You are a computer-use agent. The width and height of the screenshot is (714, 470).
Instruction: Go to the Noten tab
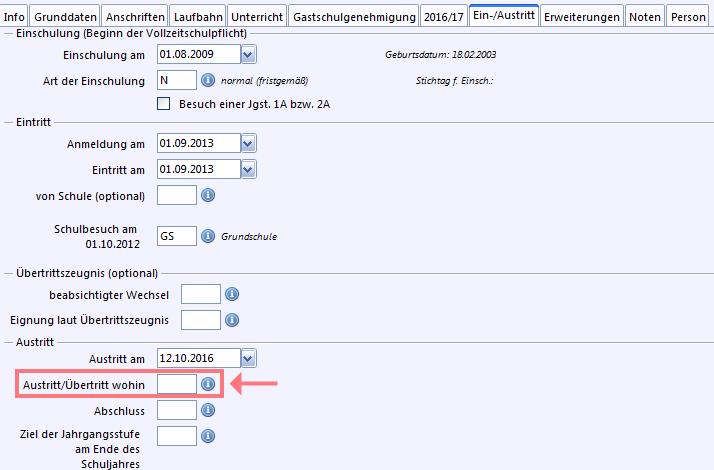pyautogui.click(x=645, y=17)
